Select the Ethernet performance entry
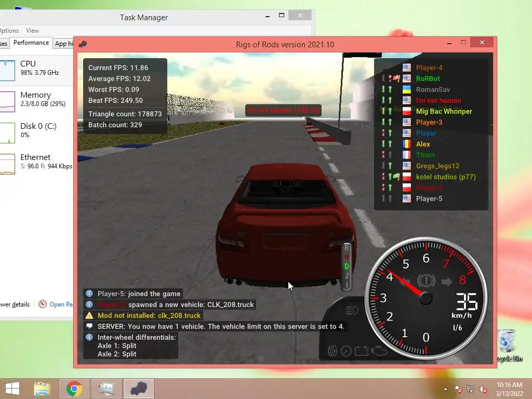 pos(37,164)
